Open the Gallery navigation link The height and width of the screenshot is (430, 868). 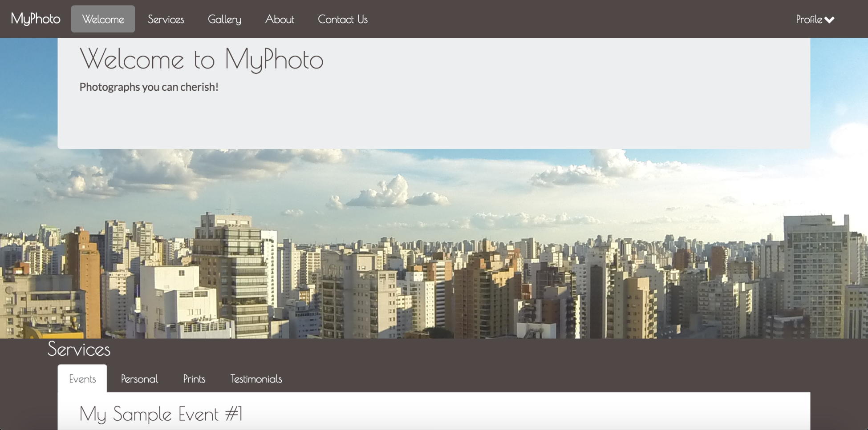224,19
